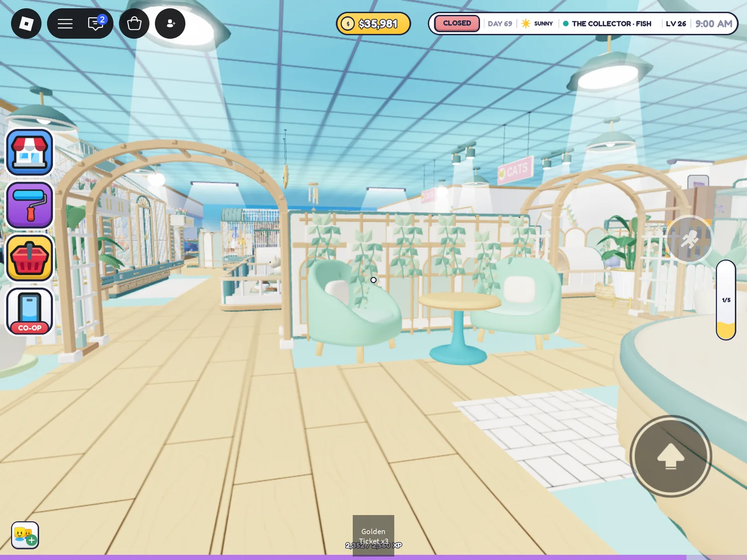This screenshot has height=560, width=747.
Task: Open the hamburger menu in the top bar
Action: 65,23
